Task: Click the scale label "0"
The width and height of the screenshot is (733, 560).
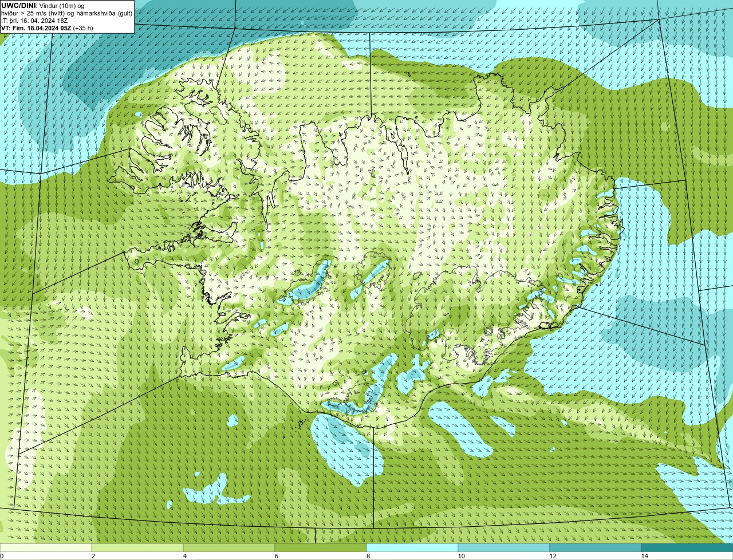Action: [x=2, y=556]
